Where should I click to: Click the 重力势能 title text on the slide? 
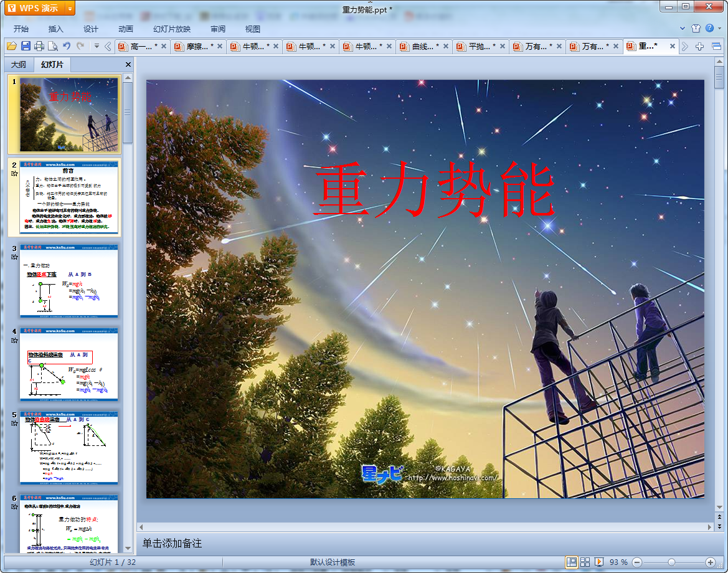tap(435, 189)
